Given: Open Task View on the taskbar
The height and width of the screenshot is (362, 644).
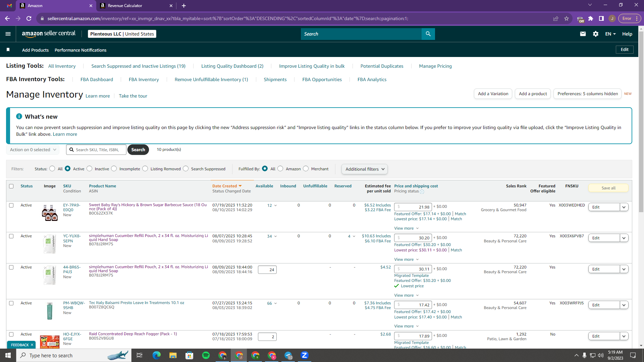Looking at the screenshot, I should [140, 355].
